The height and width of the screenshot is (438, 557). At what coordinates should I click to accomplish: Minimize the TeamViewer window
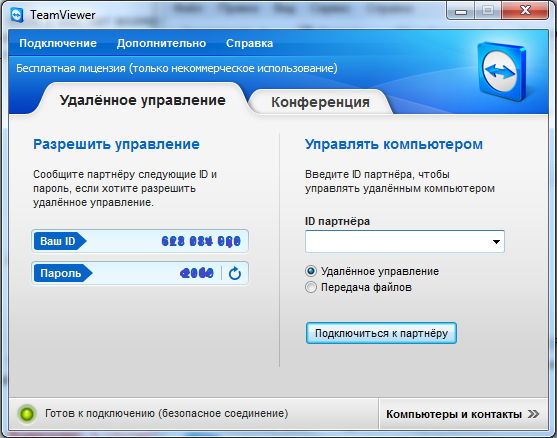[461, 11]
